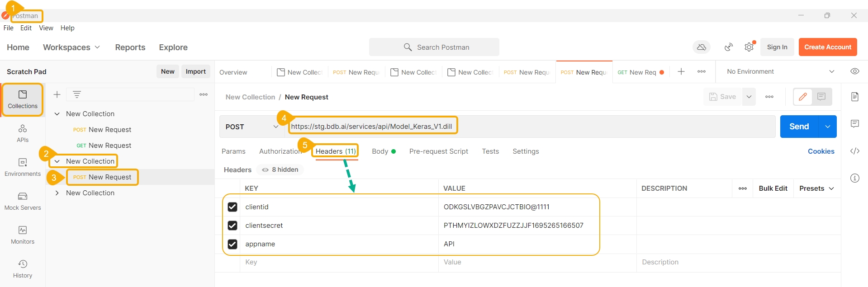Viewport: 868px width, 287px height.
Task: Open the POST method dropdown
Action: point(252,127)
